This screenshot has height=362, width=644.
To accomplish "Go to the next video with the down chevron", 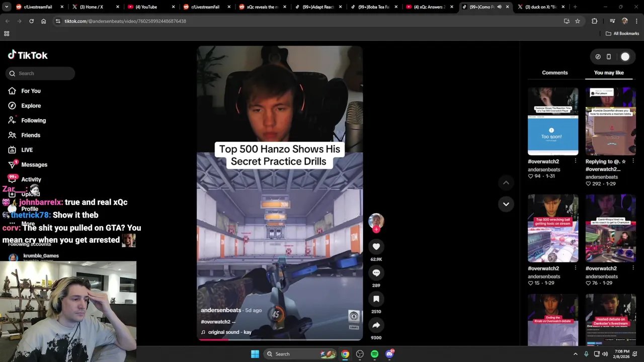I will click(506, 204).
